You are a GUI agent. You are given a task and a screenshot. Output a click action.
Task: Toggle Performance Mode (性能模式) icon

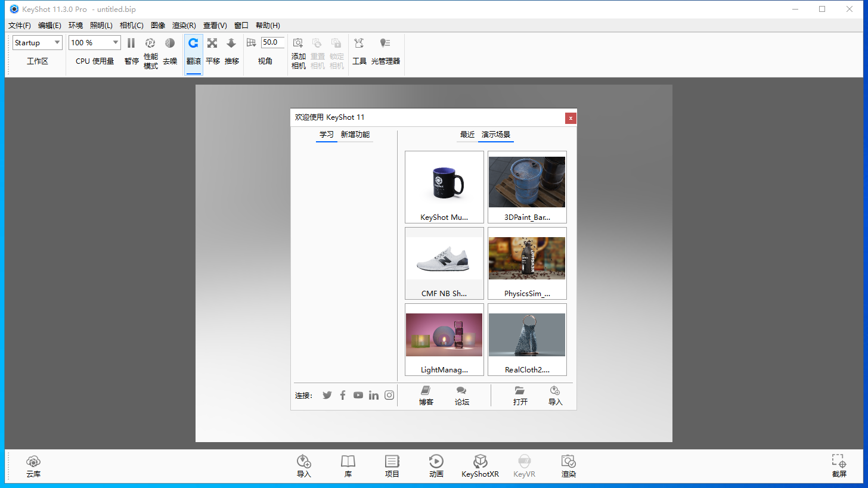150,43
